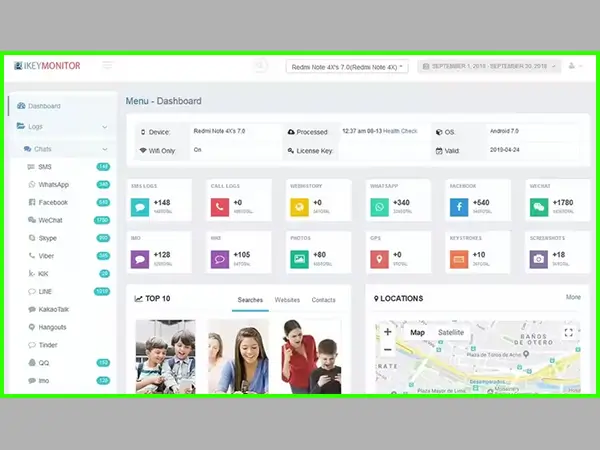600x450 pixels.
Task: Click the Call Logs red phone icon
Action: (220, 207)
